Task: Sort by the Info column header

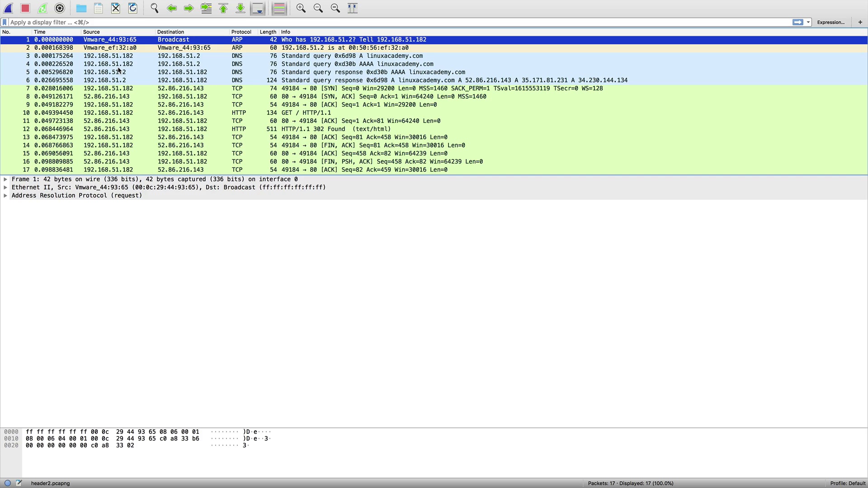Action: pyautogui.click(x=573, y=32)
